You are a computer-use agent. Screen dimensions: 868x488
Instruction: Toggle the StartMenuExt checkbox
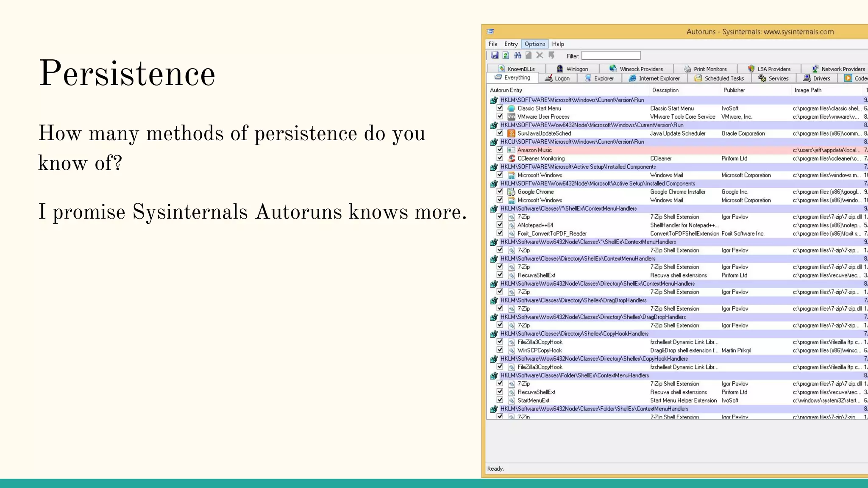[x=500, y=400]
